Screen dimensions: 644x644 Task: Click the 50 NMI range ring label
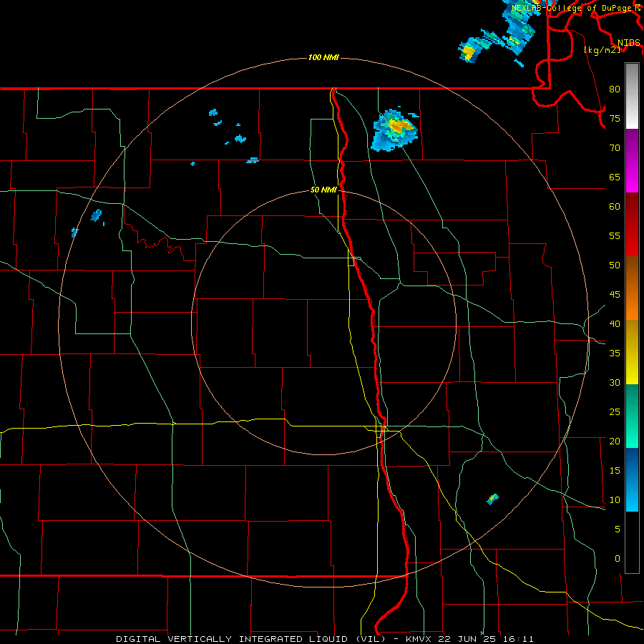[323, 190]
